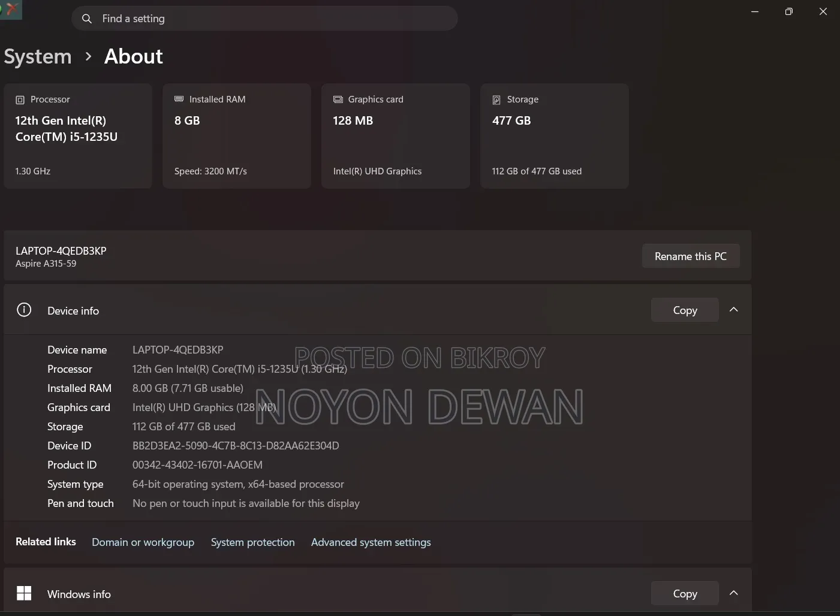Click '8.00 GB (7.71 GB usable)' text

pos(188,388)
